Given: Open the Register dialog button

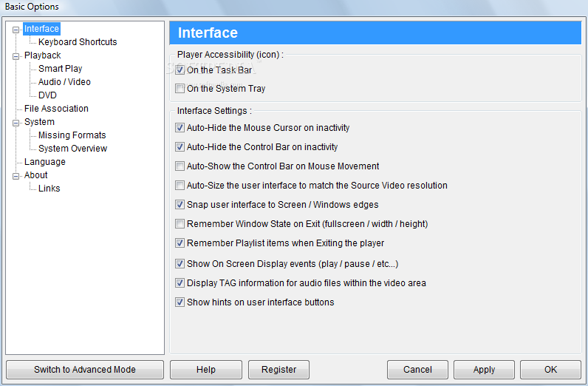Looking at the screenshot, I should (x=278, y=370).
